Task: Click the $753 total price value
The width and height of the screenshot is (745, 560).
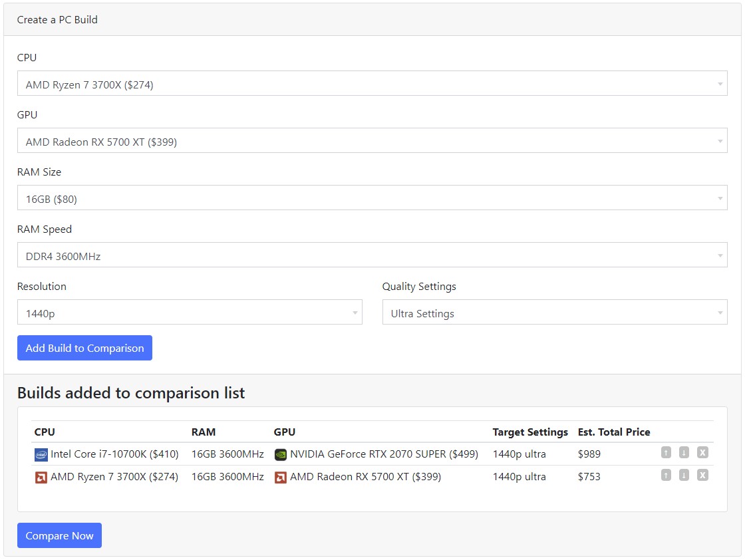Action: [589, 476]
